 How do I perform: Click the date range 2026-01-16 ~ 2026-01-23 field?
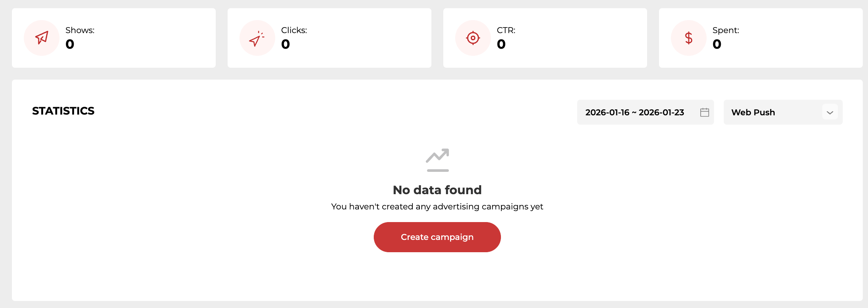click(634, 112)
